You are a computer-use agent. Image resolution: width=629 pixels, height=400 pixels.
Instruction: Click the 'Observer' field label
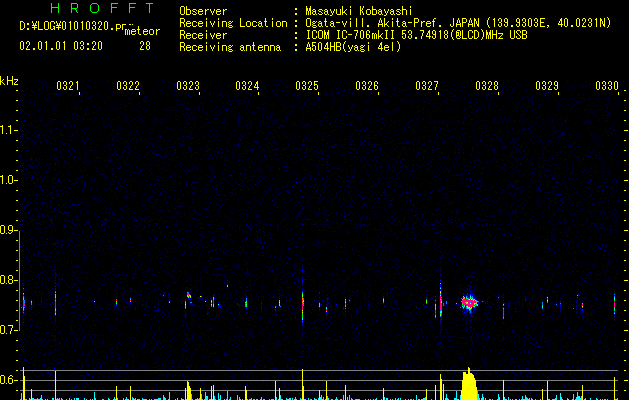tap(203, 11)
